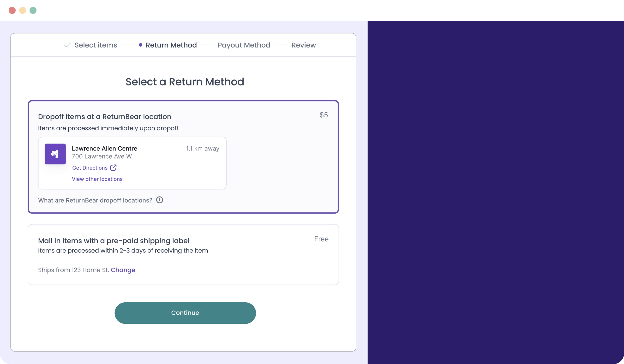
Task: View other ReturnBear dropoff locations
Action: (97, 179)
